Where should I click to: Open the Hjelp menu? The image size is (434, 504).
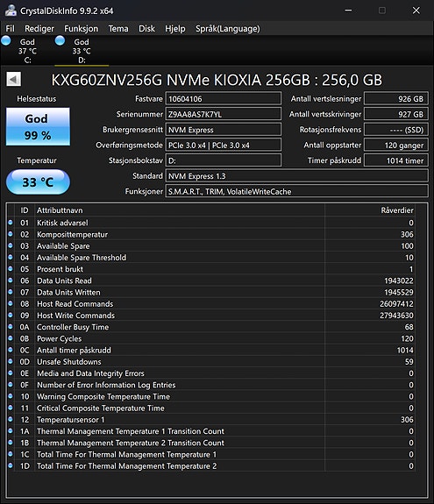(x=174, y=29)
